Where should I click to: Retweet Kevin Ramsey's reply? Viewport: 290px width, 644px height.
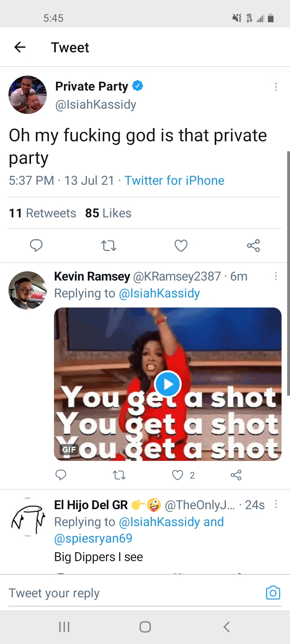[x=119, y=475]
